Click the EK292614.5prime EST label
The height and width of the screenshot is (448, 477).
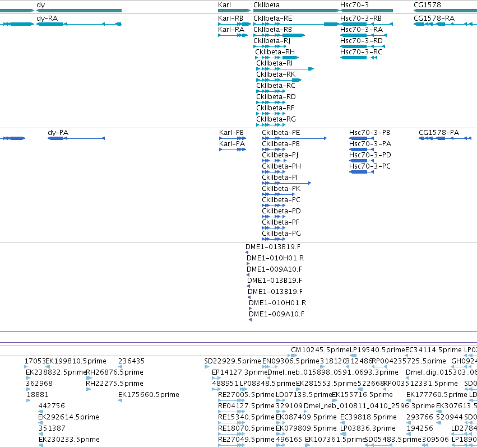point(69,417)
